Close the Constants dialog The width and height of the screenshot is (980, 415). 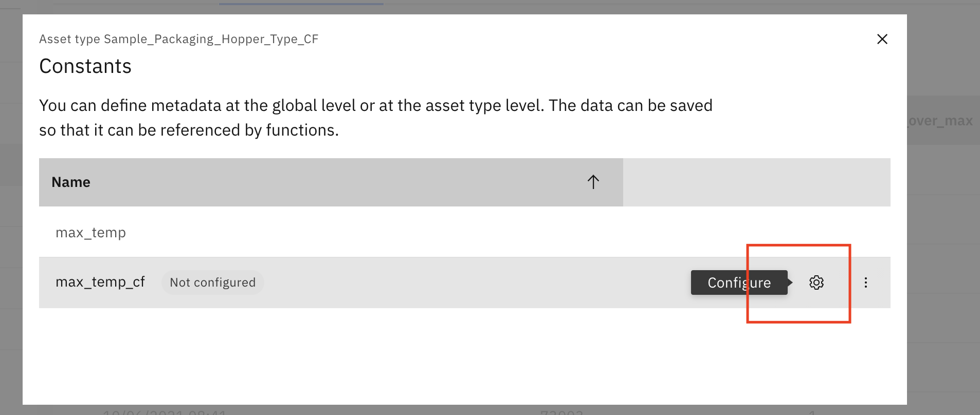[882, 39]
